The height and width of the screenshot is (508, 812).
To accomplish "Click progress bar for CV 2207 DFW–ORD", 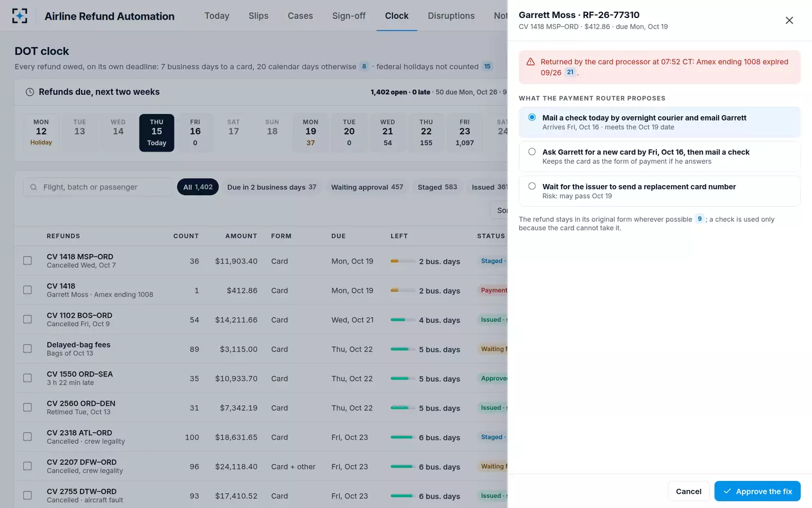I will click(x=403, y=466).
